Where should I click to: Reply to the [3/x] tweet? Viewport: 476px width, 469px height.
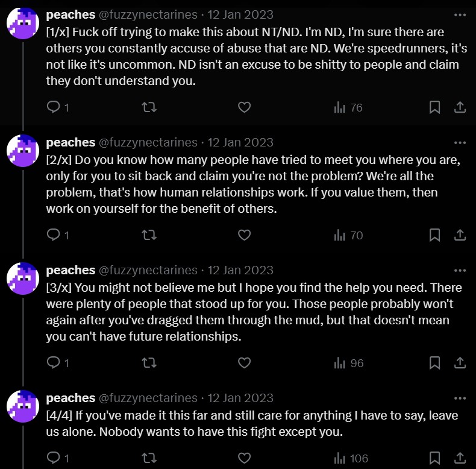click(x=54, y=363)
